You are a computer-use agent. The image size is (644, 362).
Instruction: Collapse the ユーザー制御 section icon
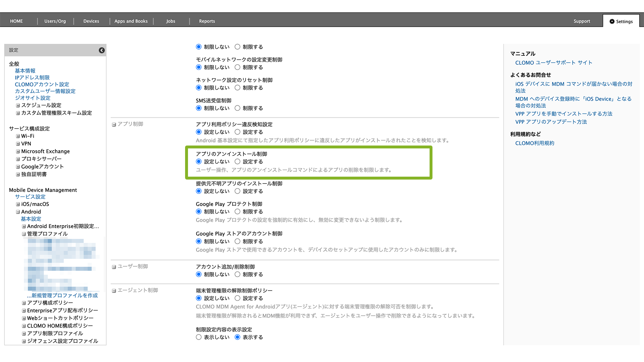tap(114, 267)
